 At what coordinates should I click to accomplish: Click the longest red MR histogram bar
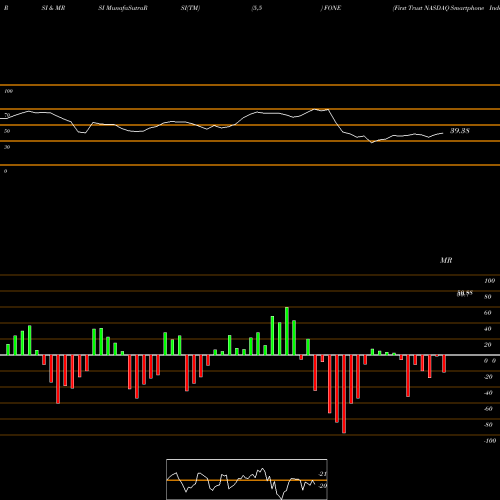[x=344, y=394]
